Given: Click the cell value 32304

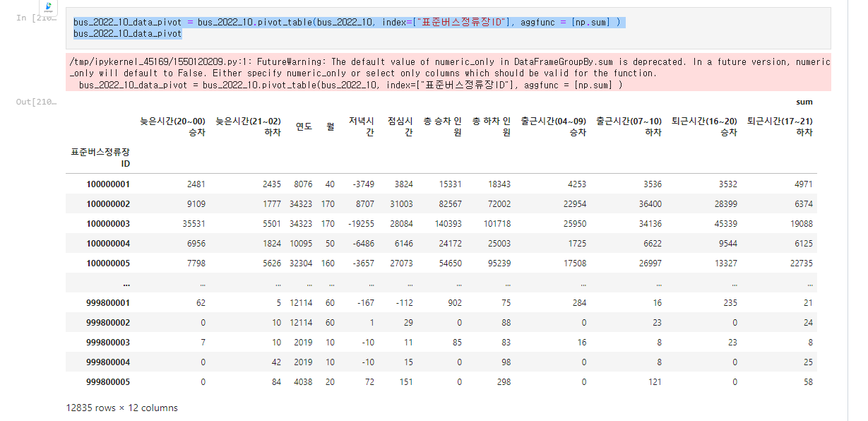Looking at the screenshot, I should coord(302,263).
